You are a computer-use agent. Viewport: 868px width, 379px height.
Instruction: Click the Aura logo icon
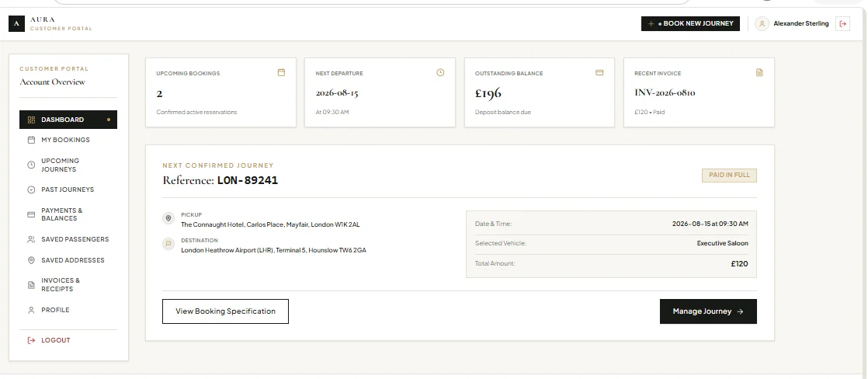(16, 24)
